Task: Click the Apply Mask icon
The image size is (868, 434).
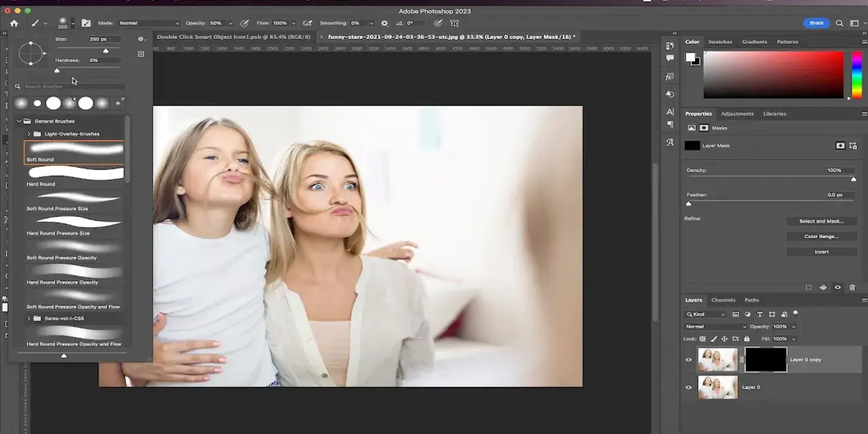Action: (823, 288)
